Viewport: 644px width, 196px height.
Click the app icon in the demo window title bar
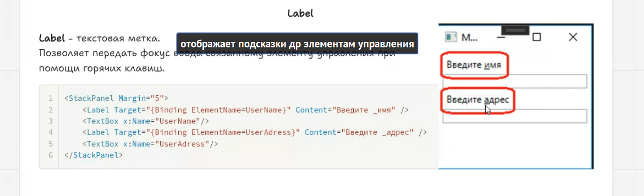coord(451,37)
